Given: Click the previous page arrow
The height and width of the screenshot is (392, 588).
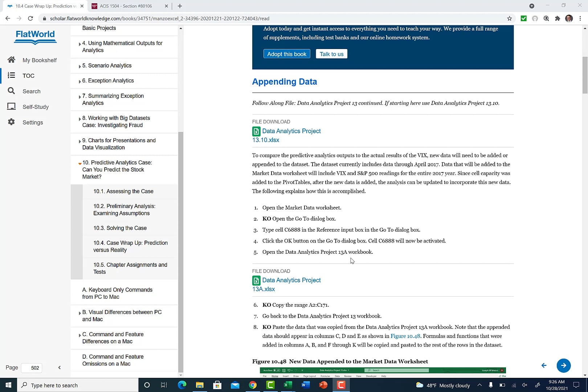Looking at the screenshot, I should [543, 366].
